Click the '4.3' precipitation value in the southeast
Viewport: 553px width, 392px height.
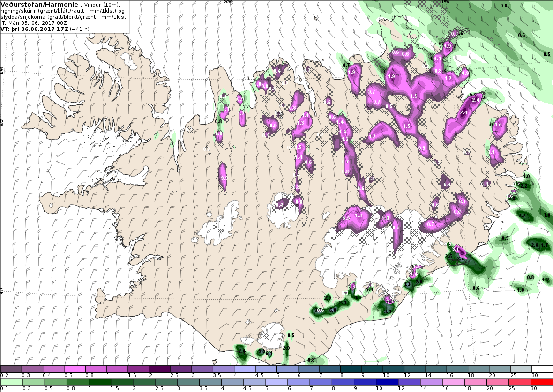click(407, 284)
